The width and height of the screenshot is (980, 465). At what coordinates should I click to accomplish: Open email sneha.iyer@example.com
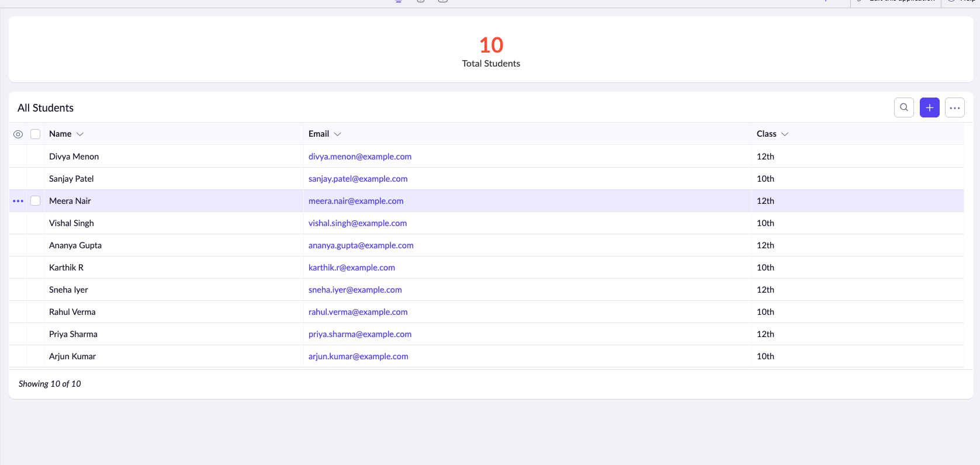pyautogui.click(x=355, y=290)
